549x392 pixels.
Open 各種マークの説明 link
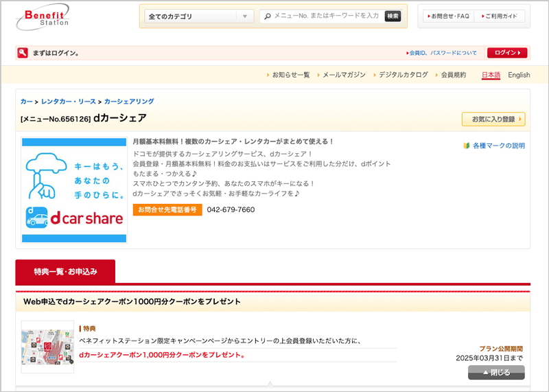coord(499,146)
